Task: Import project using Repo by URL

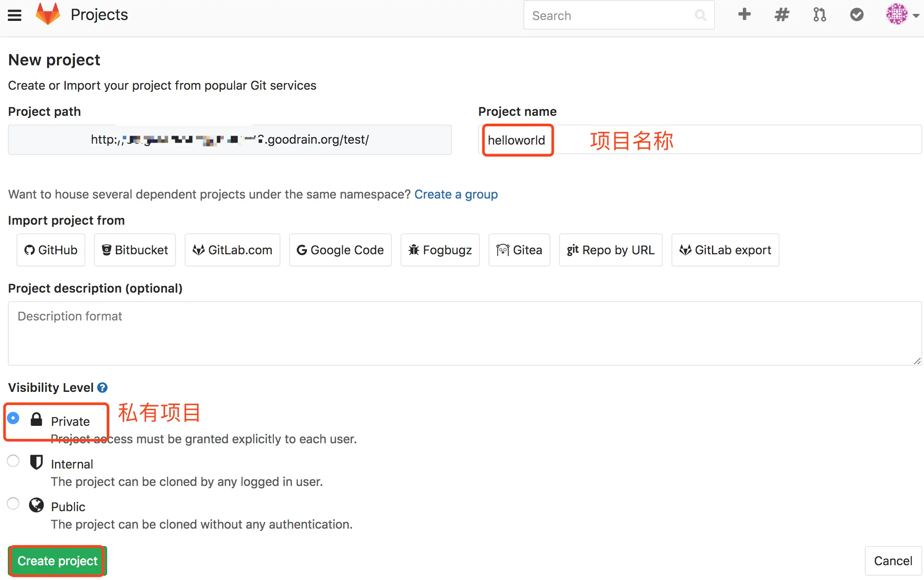Action: point(610,250)
